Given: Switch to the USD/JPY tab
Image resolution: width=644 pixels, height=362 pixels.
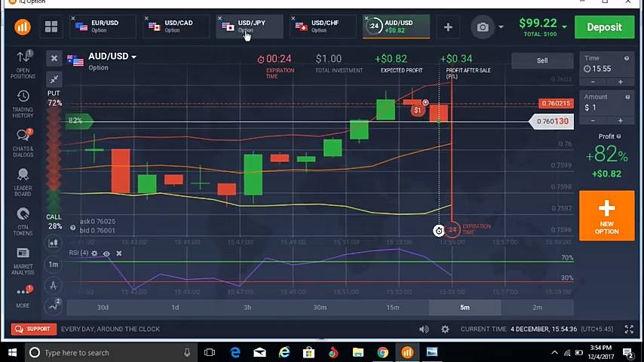Looking at the screenshot, I should coord(250,26).
